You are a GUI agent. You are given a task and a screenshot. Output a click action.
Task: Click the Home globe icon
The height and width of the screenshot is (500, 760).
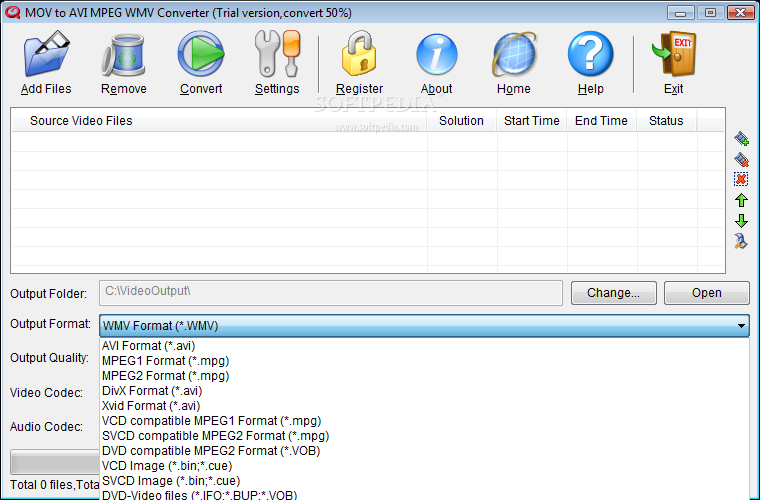[x=514, y=54]
